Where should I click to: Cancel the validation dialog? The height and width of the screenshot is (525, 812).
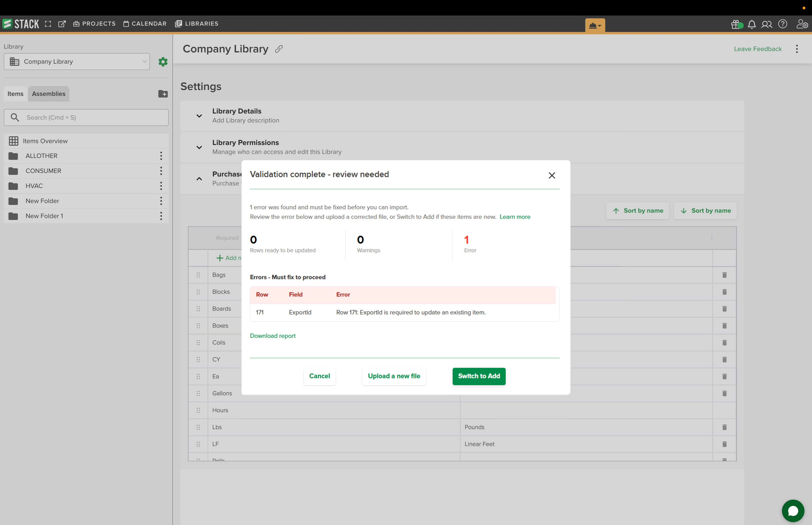[319, 376]
